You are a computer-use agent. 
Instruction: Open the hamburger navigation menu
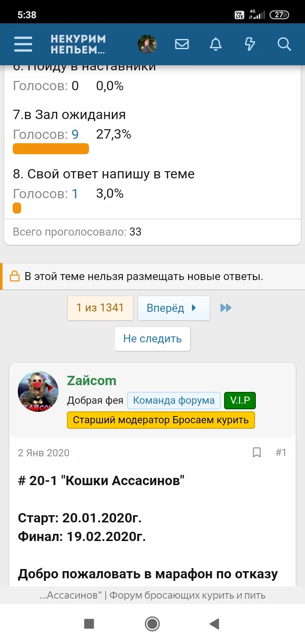(23, 44)
